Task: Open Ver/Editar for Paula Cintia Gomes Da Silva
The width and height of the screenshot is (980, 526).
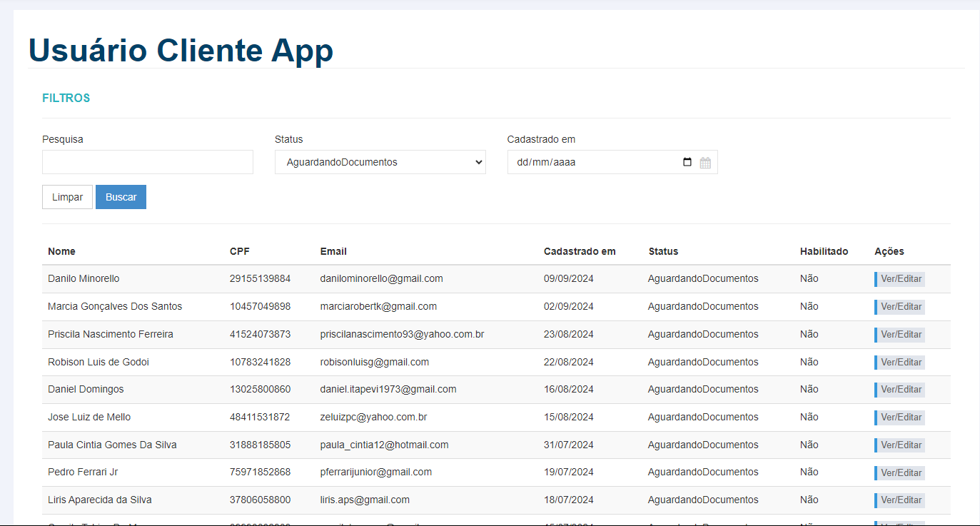Action: [901, 445]
